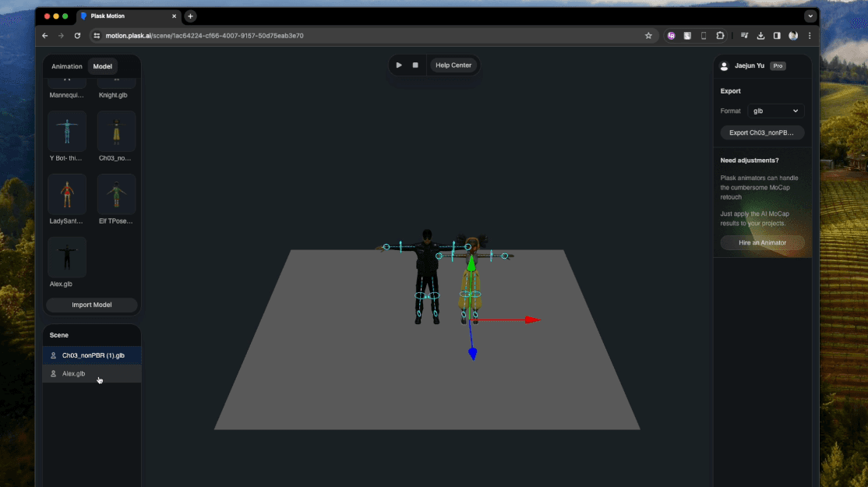This screenshot has width=868, height=487.
Task: Open browser downloads via the download icon
Action: 760,35
